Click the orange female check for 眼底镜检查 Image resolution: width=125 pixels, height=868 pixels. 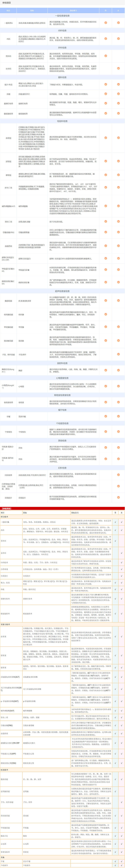[x=118, y=114]
